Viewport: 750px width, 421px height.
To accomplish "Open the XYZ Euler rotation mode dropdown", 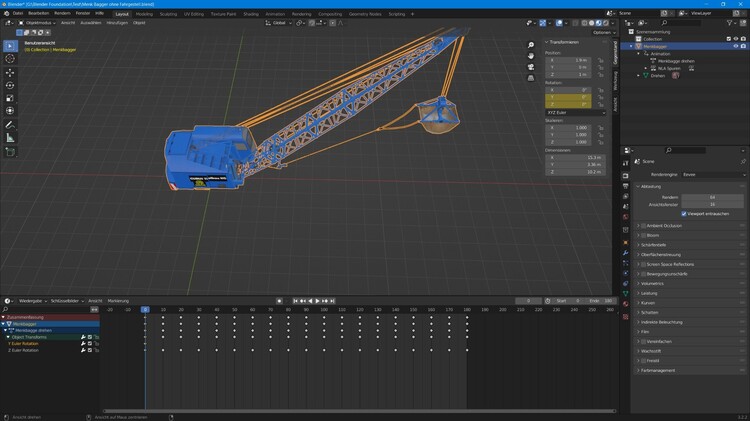I will [575, 113].
